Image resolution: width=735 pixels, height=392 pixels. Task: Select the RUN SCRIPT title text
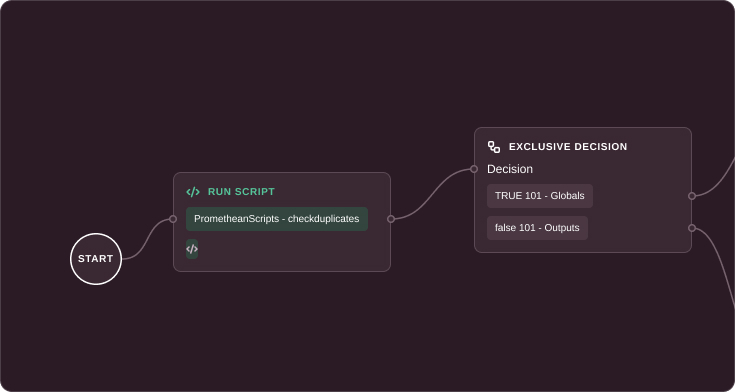pyautogui.click(x=241, y=192)
